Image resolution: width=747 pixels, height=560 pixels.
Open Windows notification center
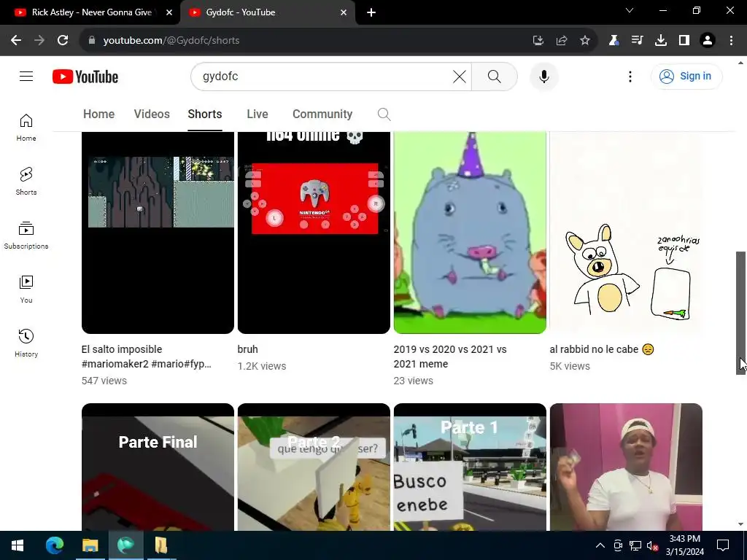point(723,545)
